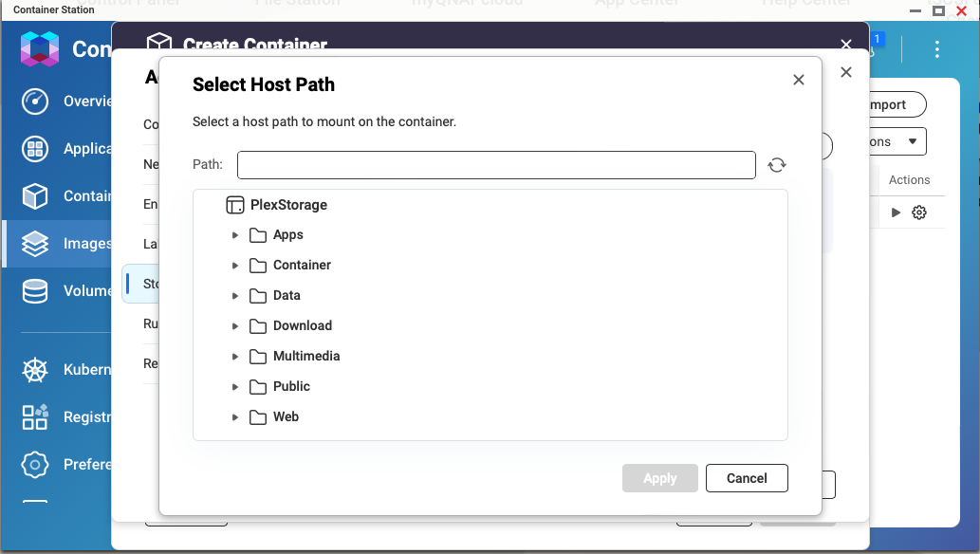
Task: Start the image with the play icon
Action: click(x=896, y=212)
